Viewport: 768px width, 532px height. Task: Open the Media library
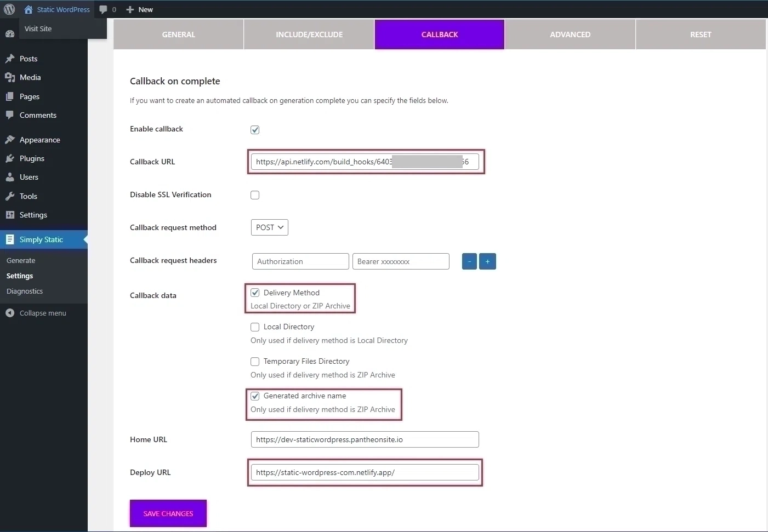(29, 77)
